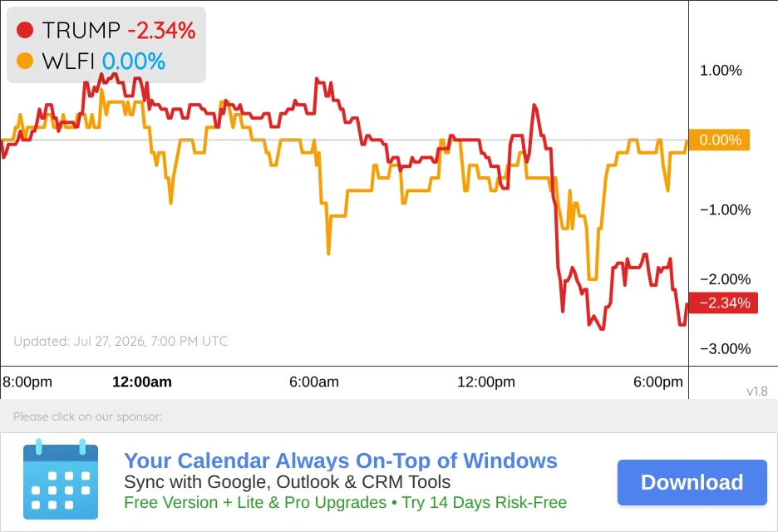The image size is (778, 532).
Task: Click the 'Sync with Google, Outlook & CRM Tools' text
Action: (x=288, y=482)
